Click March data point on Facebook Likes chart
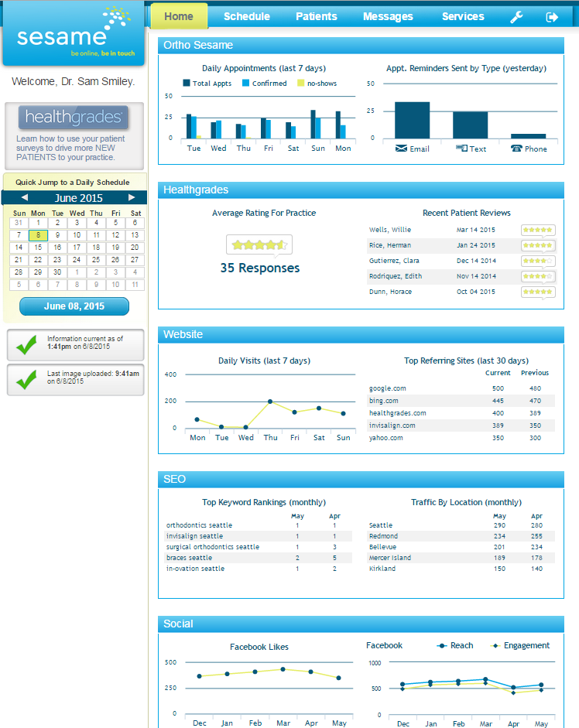This screenshot has height=728, width=579. [x=283, y=669]
